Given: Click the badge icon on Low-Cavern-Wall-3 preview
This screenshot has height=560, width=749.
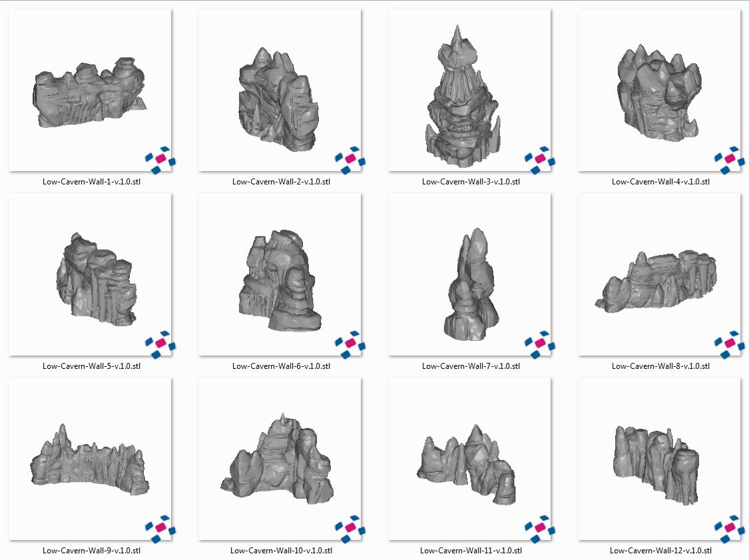Looking at the screenshot, I should 539,159.
